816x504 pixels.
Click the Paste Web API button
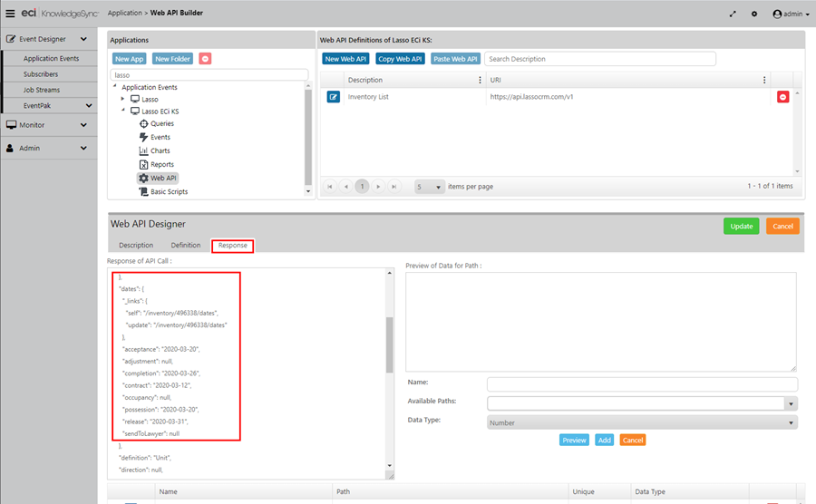[x=455, y=59]
